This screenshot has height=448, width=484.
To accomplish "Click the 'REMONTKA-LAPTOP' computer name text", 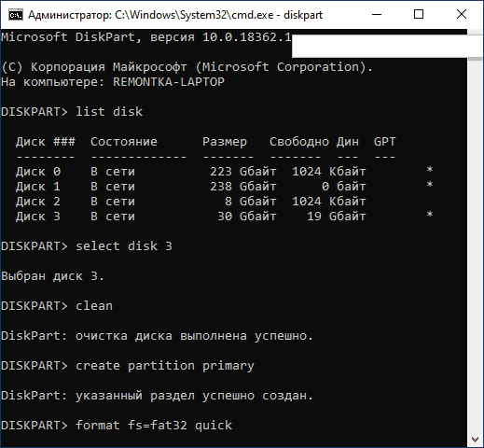I will point(169,82).
